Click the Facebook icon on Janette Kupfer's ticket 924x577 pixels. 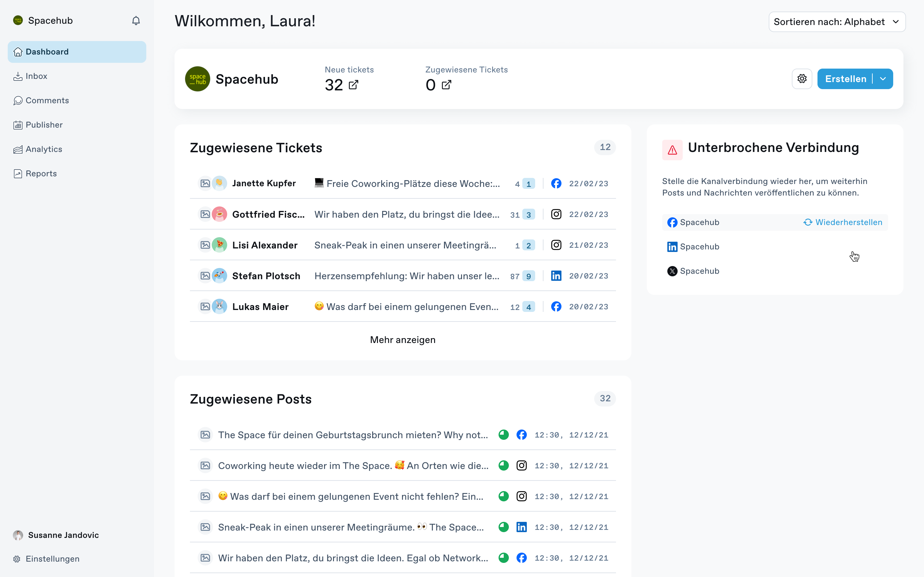(556, 184)
